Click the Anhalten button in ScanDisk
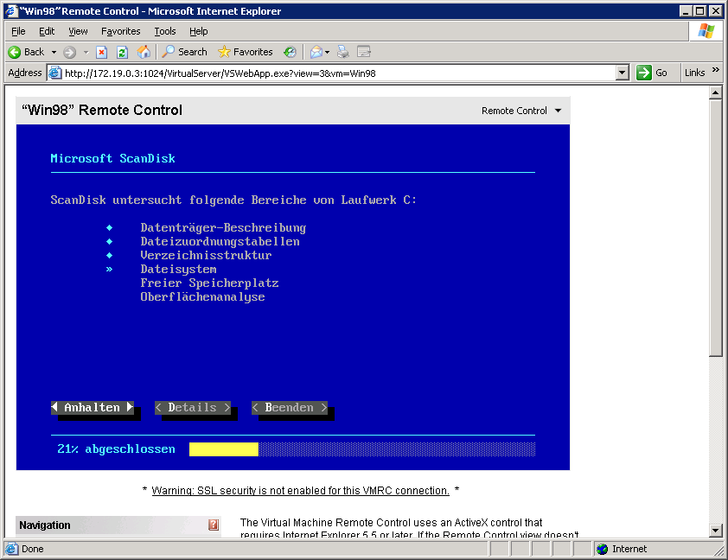 pos(93,407)
